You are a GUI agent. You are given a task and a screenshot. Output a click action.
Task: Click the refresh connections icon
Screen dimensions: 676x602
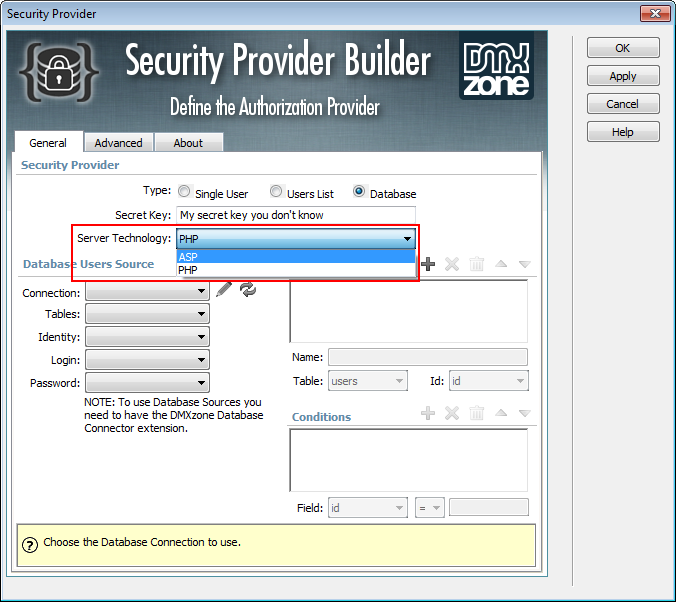tap(248, 289)
